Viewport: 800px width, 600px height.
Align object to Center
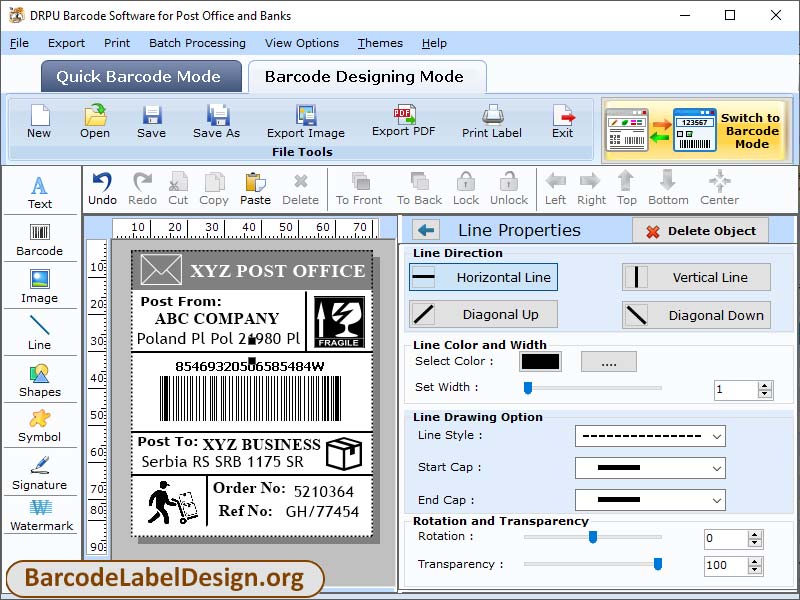tap(719, 189)
